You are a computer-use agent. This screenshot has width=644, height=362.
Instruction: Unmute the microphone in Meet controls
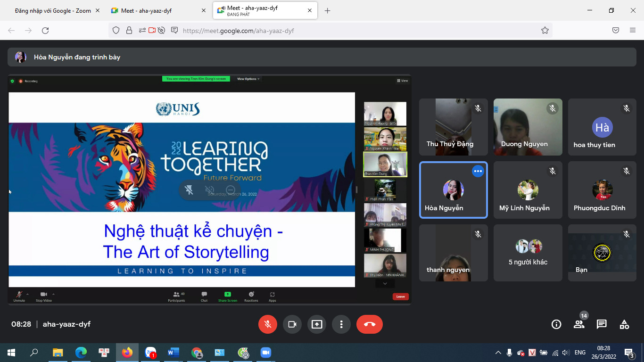click(x=268, y=324)
